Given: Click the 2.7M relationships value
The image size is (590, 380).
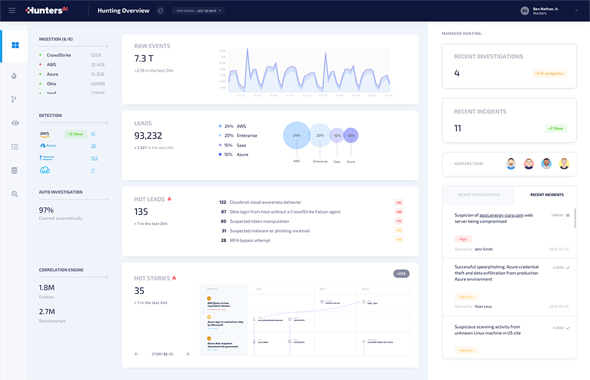Looking at the screenshot, I should pos(47,312).
